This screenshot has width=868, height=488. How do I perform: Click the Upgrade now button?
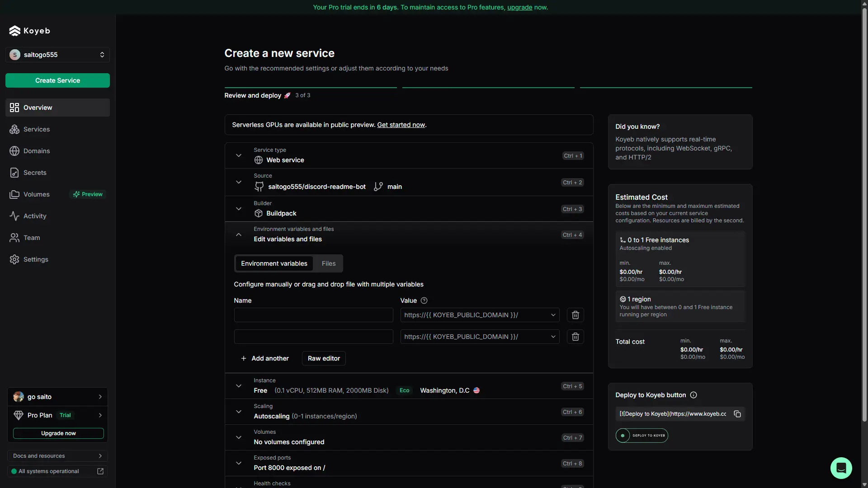58,433
